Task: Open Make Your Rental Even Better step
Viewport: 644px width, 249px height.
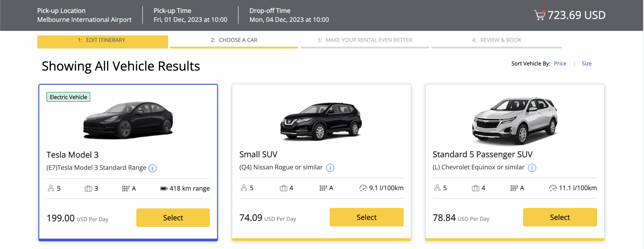Action: pyautogui.click(x=365, y=40)
